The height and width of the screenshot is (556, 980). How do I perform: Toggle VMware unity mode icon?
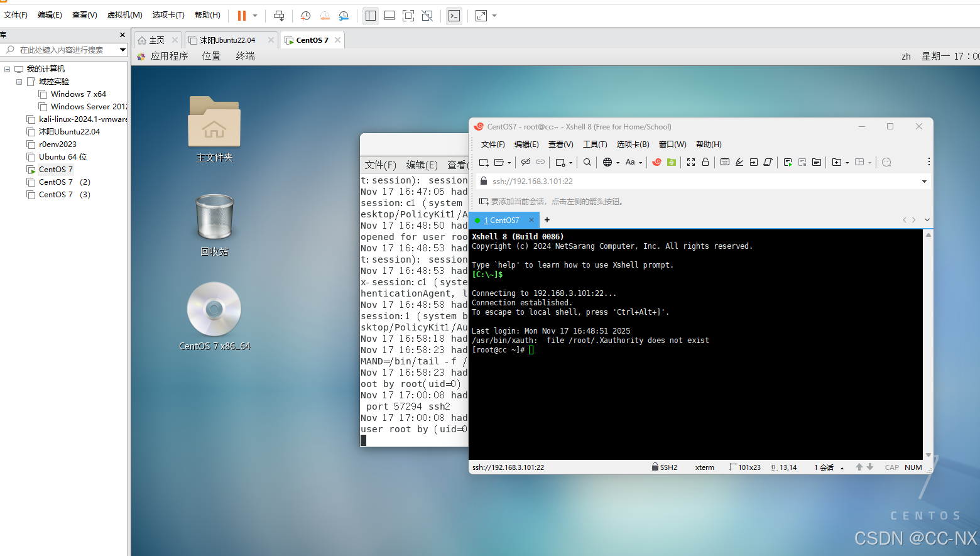coord(427,16)
